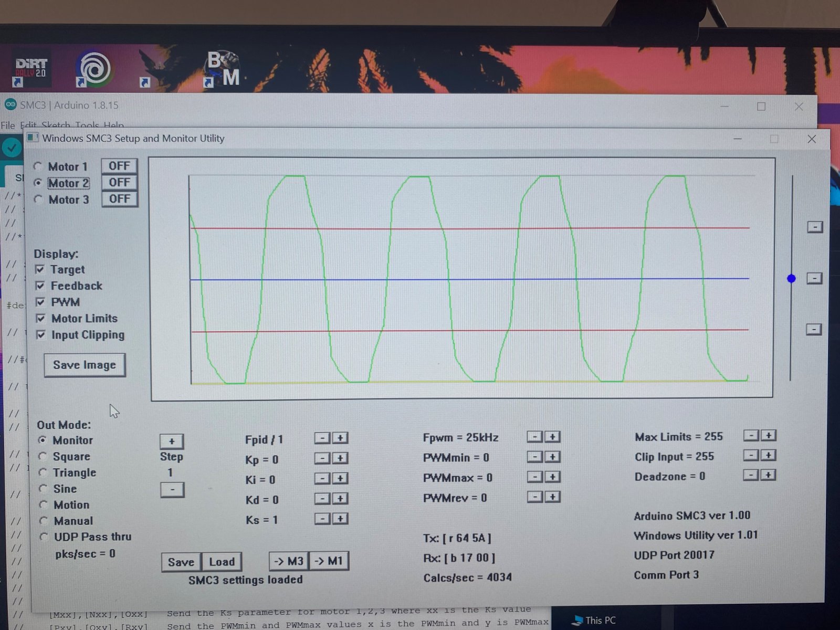The width and height of the screenshot is (840, 630).
Task: Increase the Max Limits value
Action: pyautogui.click(x=769, y=435)
